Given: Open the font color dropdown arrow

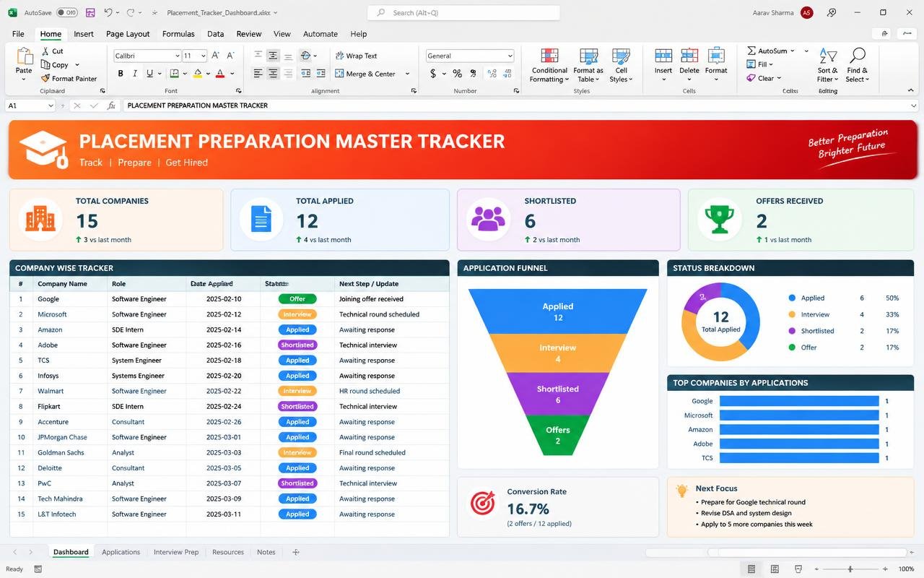Looking at the screenshot, I should 232,74.
